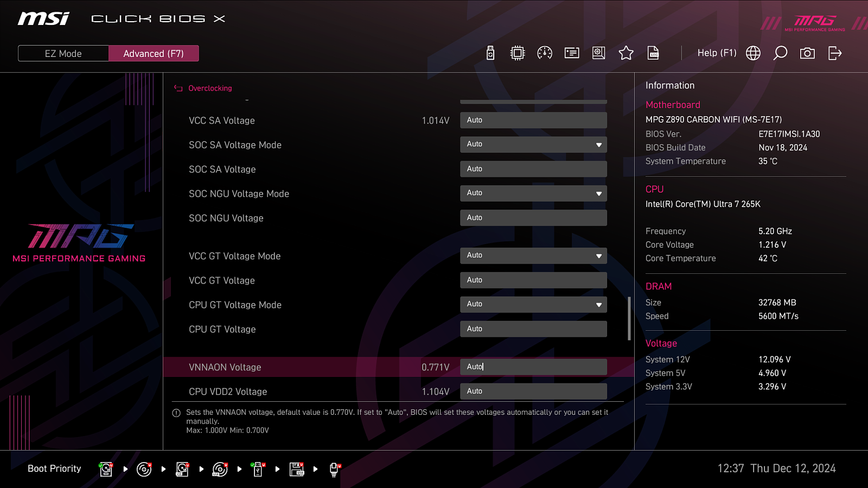The height and width of the screenshot is (488, 868).
Task: Expand CPU GT Voltage Mode dropdown
Action: tap(533, 305)
